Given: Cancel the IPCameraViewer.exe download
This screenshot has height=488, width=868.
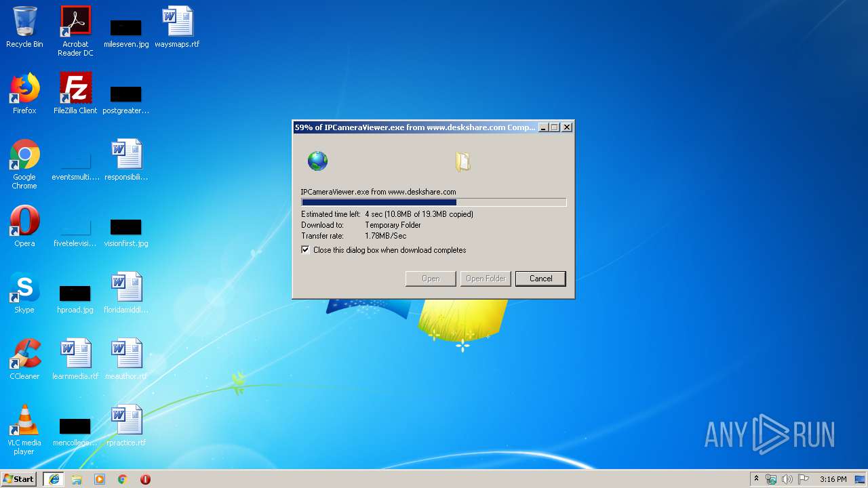Looking at the screenshot, I should pos(540,279).
